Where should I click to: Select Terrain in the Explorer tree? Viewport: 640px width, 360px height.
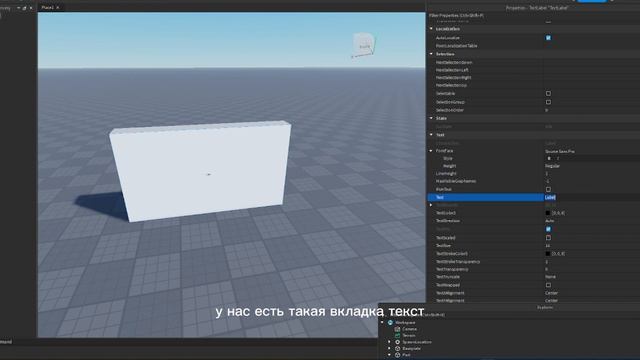(409, 336)
